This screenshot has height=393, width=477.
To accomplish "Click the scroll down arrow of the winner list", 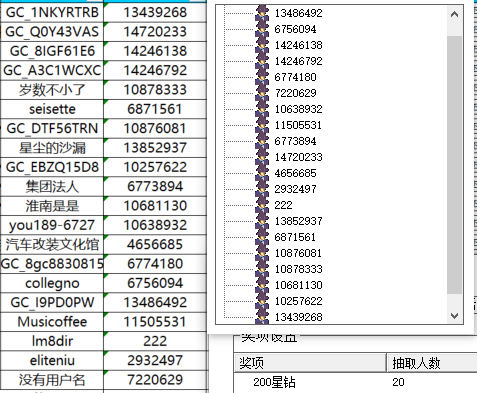I will pos(454,315).
